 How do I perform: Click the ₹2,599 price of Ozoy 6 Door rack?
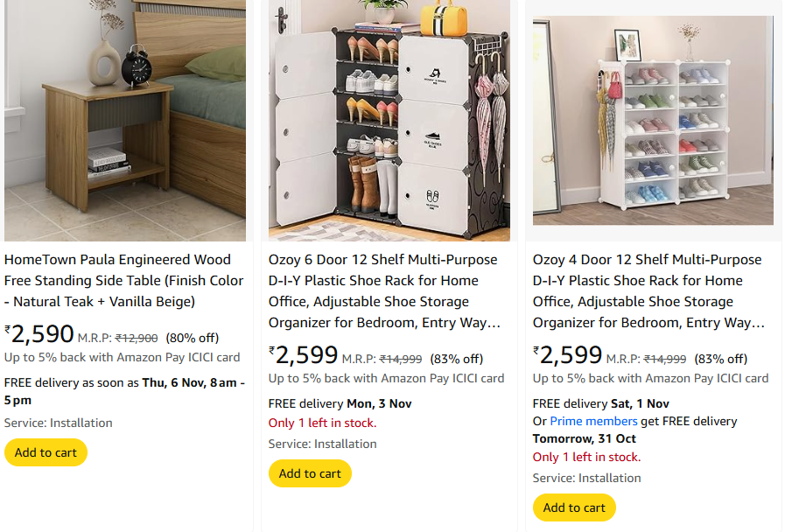tap(304, 355)
